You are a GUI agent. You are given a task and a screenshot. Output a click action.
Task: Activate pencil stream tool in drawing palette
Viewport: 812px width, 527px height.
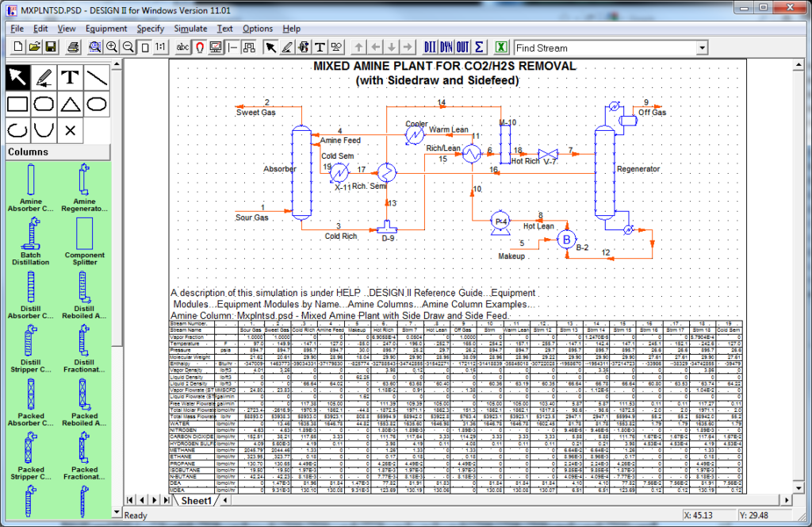pyautogui.click(x=44, y=78)
